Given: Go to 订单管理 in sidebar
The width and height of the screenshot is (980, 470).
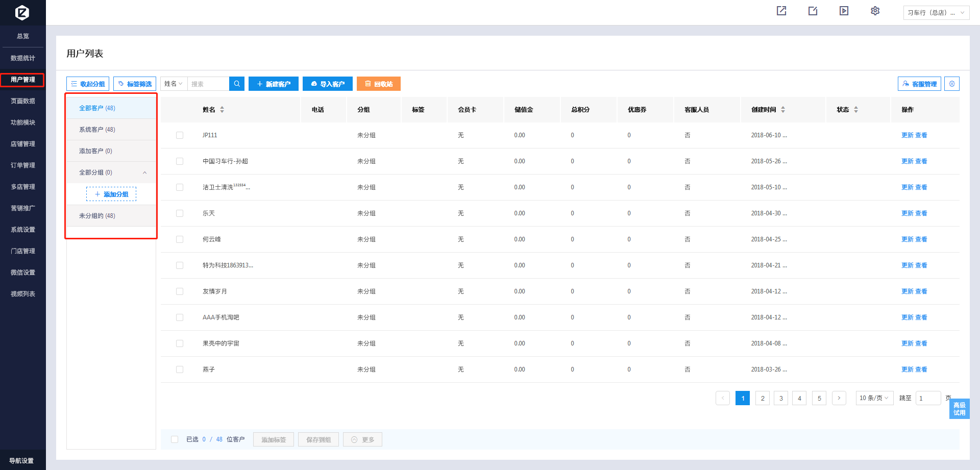Looking at the screenshot, I should coord(23,165).
